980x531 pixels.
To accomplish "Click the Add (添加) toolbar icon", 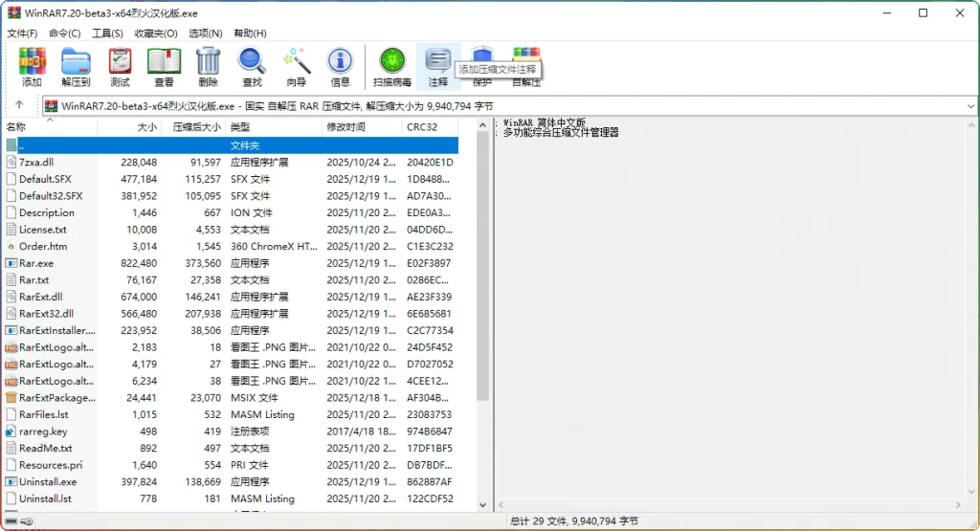I will [32, 67].
